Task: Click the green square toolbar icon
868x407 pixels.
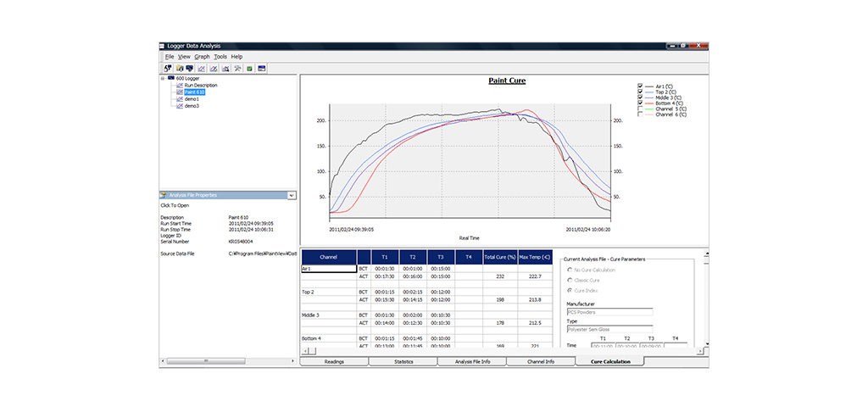Action: 250,69
